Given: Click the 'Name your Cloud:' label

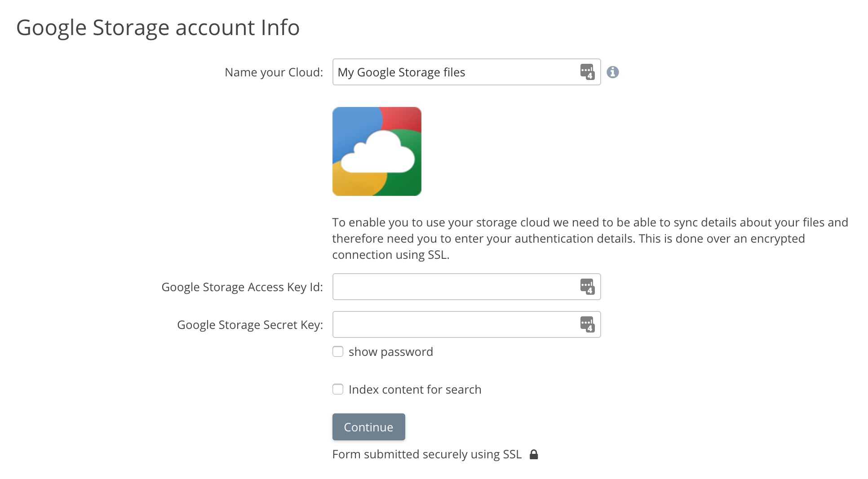Looking at the screenshot, I should 274,72.
